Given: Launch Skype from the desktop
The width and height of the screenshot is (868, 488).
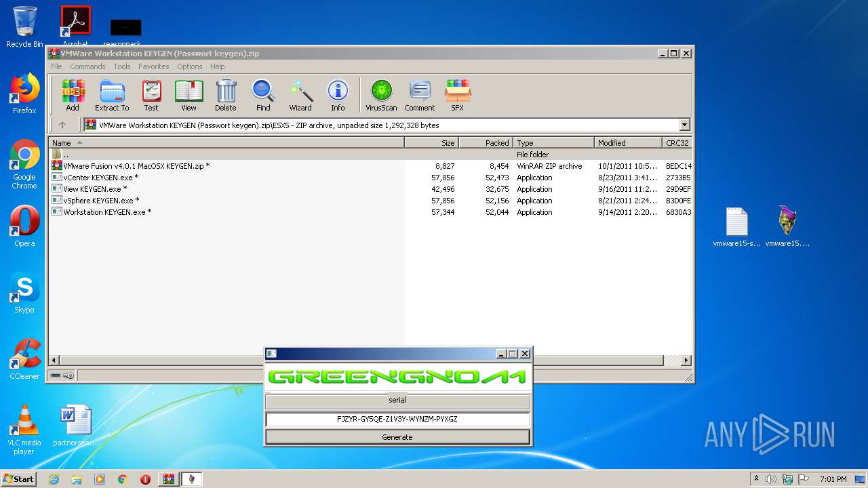Looking at the screenshot, I should tap(24, 293).
